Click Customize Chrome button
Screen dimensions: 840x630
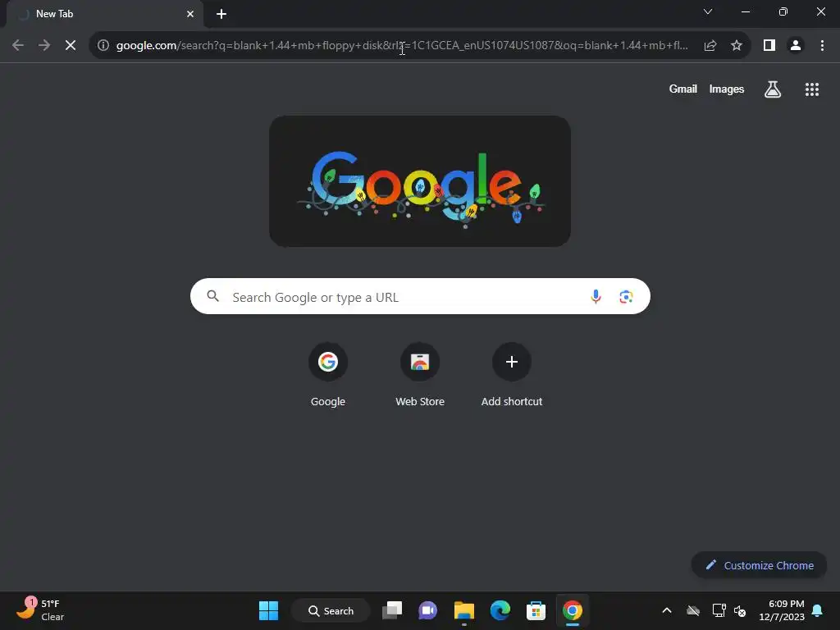point(759,565)
